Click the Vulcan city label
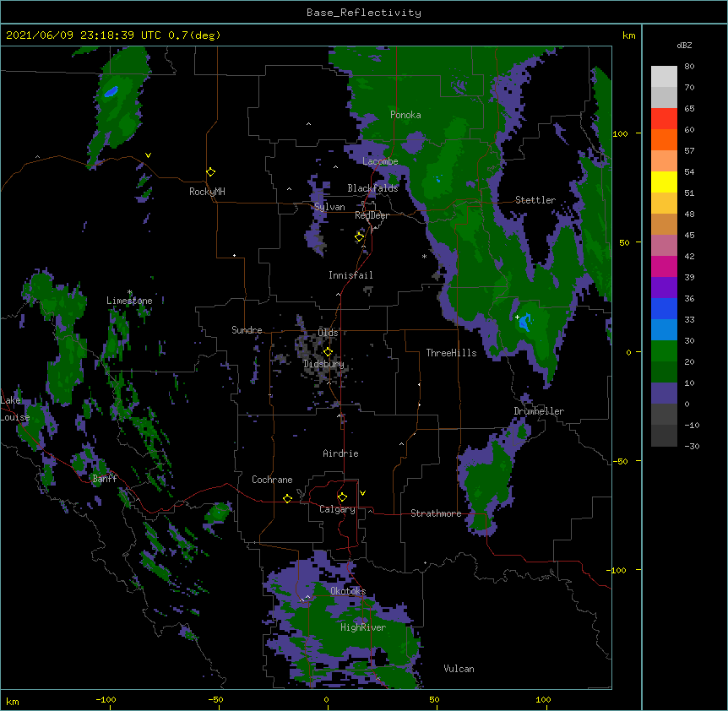This screenshot has height=711, width=728. click(459, 669)
